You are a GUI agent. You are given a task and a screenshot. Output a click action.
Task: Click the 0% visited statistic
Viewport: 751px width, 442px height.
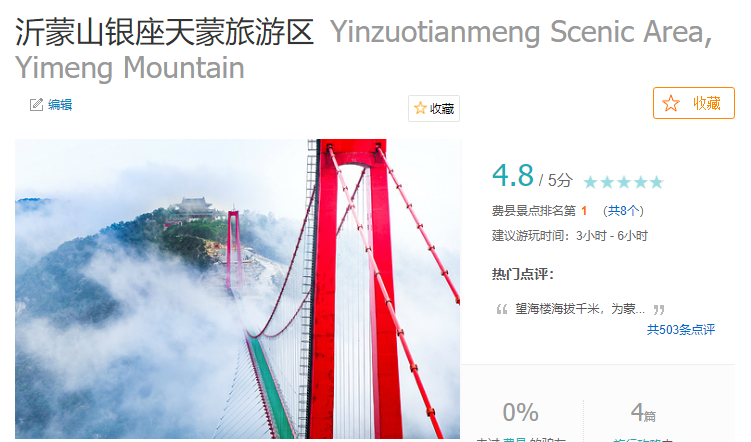pos(521,412)
